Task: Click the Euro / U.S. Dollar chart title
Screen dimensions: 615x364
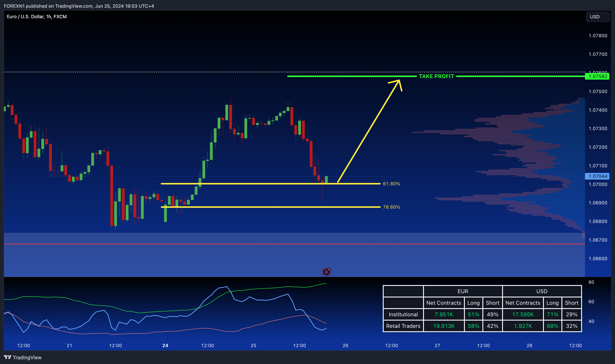Action: click(37, 16)
